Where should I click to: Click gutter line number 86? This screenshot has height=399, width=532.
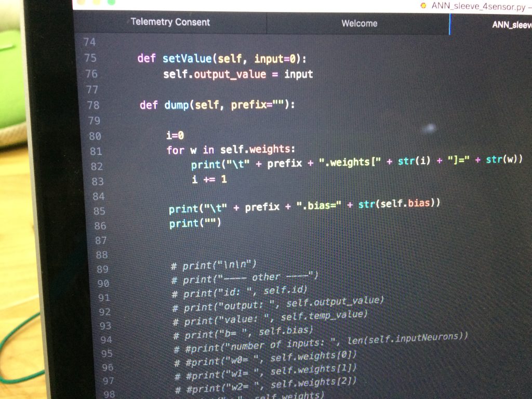(100, 225)
